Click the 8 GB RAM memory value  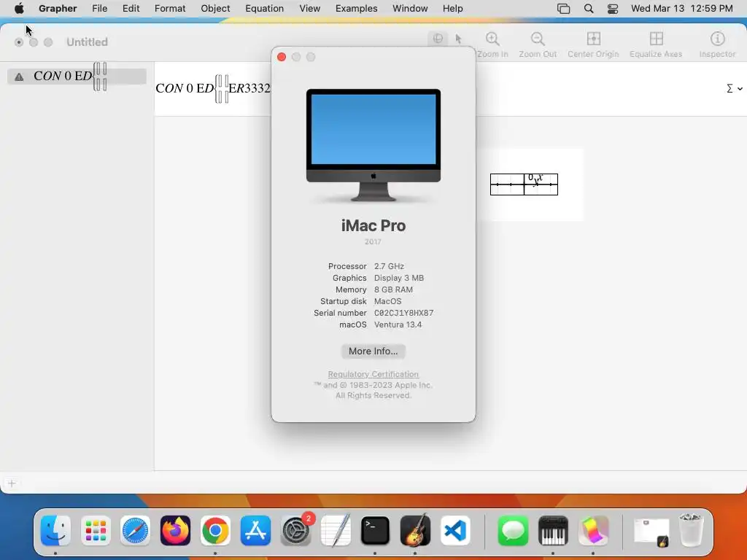point(393,289)
